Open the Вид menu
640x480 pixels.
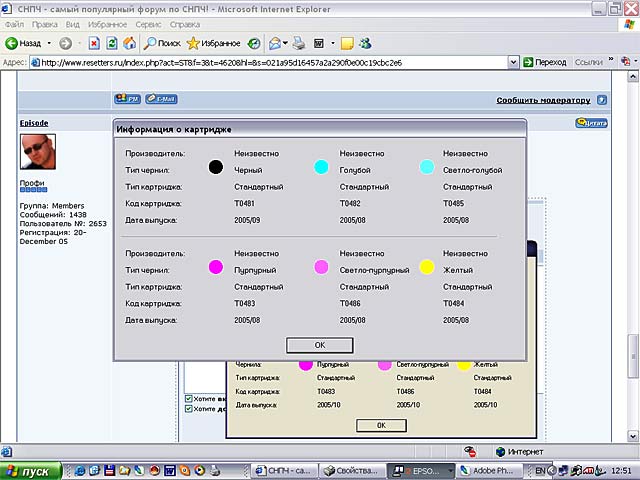click(73, 24)
